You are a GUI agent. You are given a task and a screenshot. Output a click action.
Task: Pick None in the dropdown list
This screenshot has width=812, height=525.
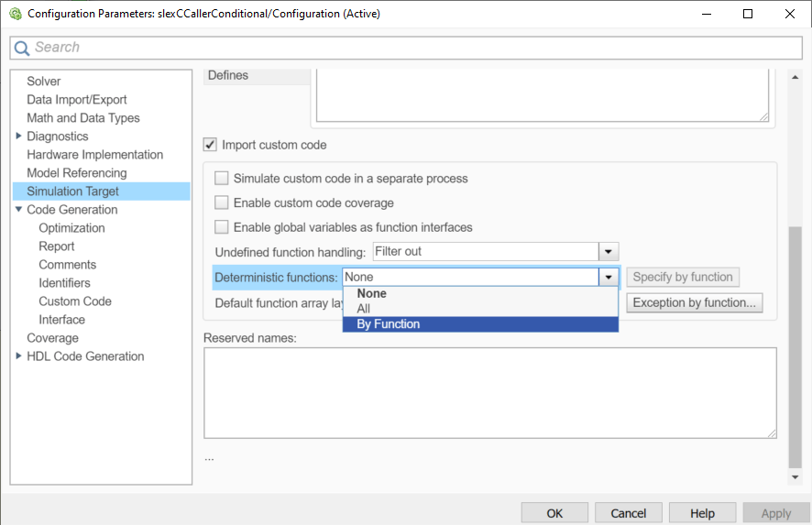(x=372, y=294)
